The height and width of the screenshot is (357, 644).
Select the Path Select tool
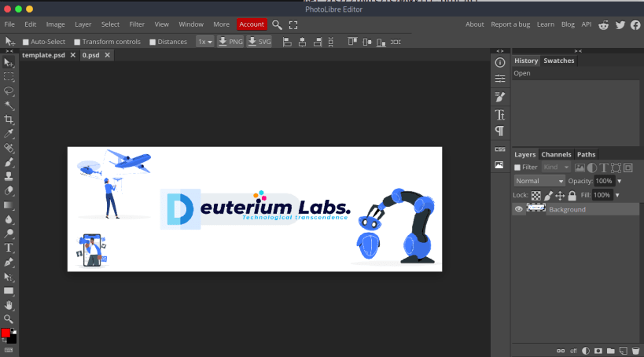coord(9,277)
